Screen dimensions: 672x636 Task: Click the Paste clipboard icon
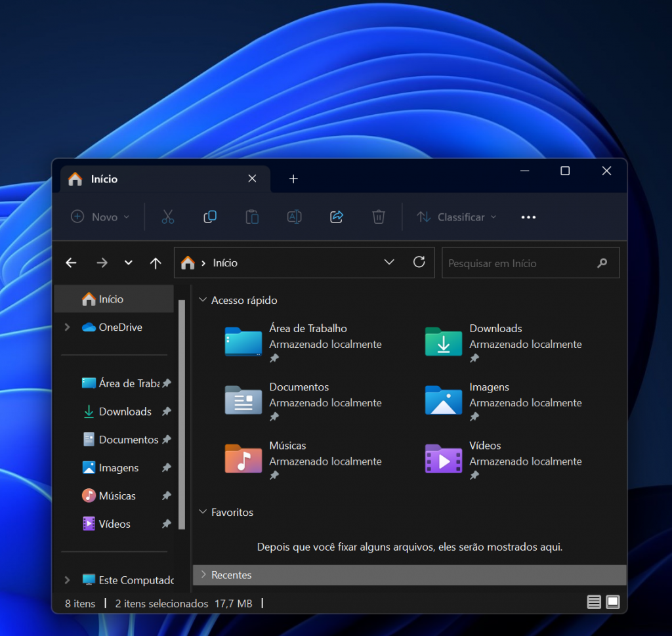[252, 217]
